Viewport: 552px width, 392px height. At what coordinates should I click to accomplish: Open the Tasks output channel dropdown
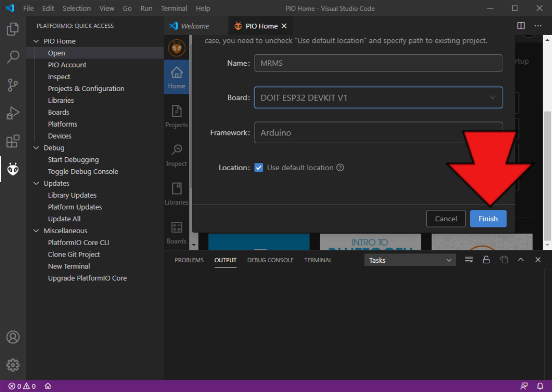410,260
